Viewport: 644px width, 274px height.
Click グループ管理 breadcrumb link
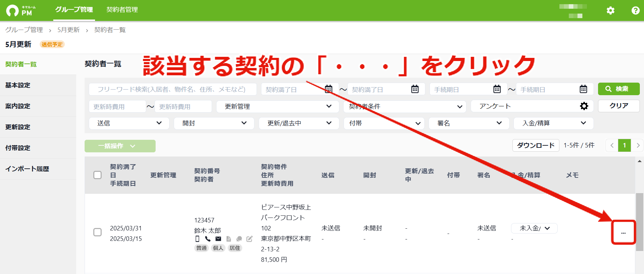click(x=24, y=30)
